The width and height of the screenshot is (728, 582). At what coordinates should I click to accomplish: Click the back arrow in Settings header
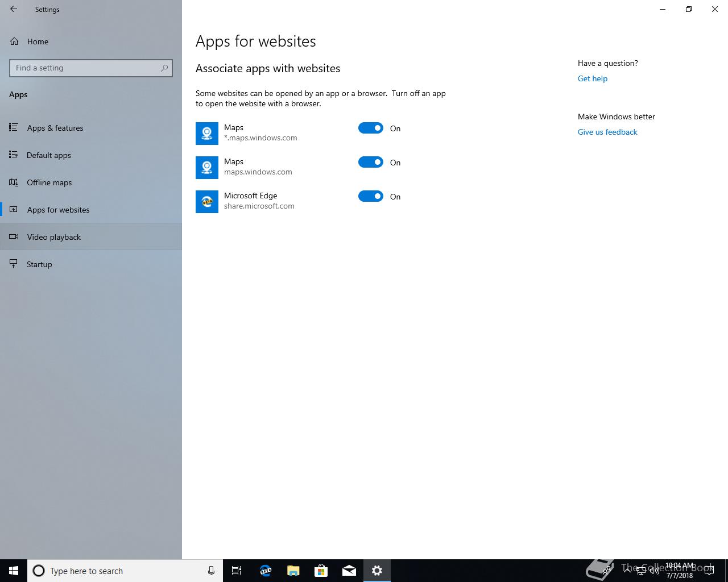(14, 9)
